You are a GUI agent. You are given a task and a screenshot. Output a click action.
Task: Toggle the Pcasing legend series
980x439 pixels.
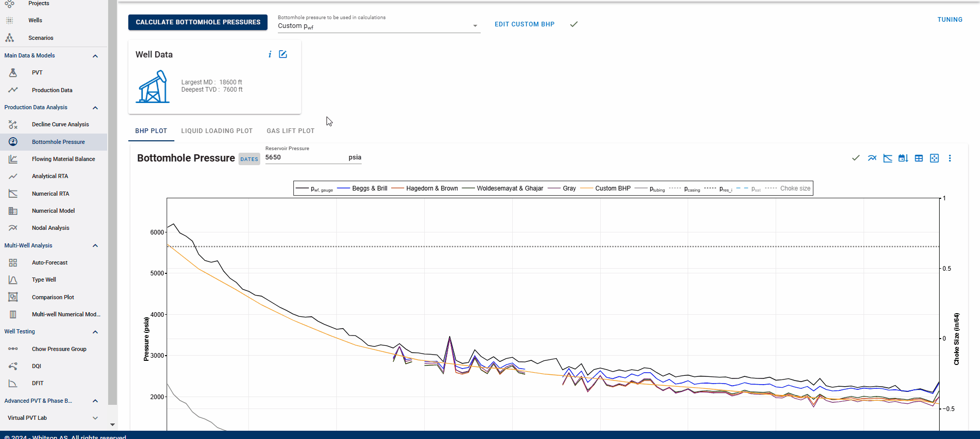(x=685, y=188)
